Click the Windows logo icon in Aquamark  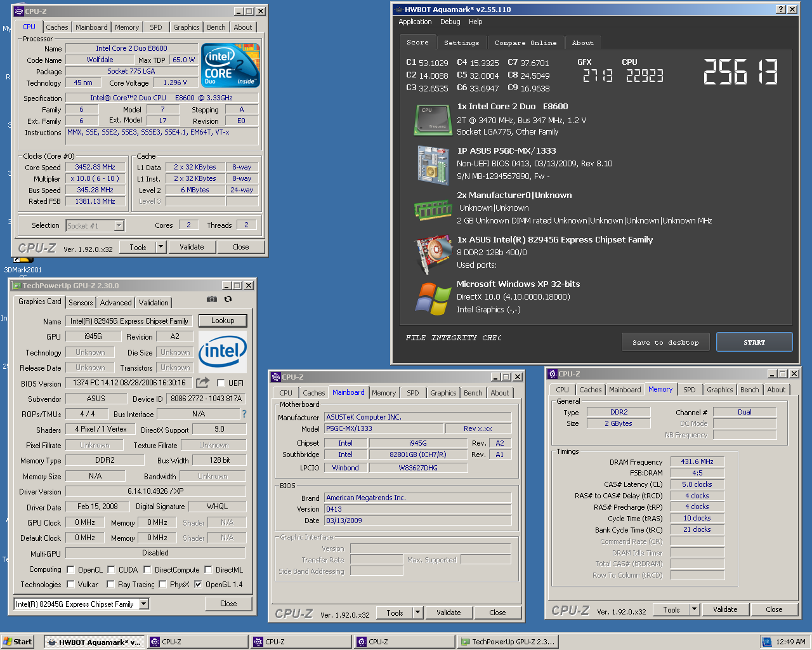tap(433, 298)
